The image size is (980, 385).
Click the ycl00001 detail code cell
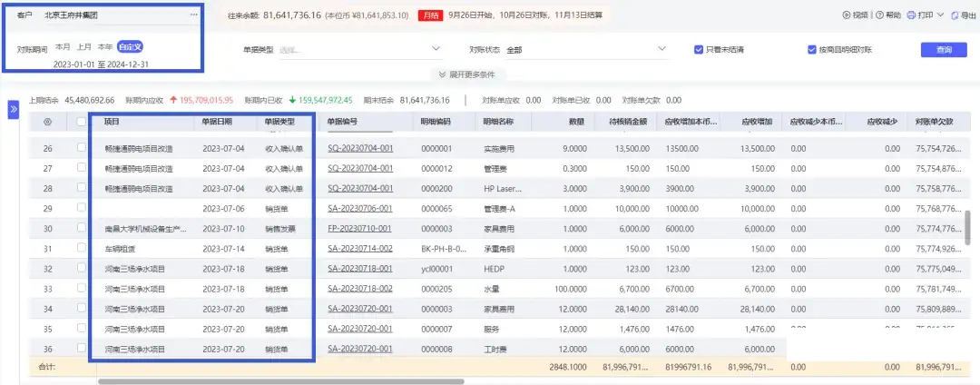pyautogui.click(x=436, y=269)
